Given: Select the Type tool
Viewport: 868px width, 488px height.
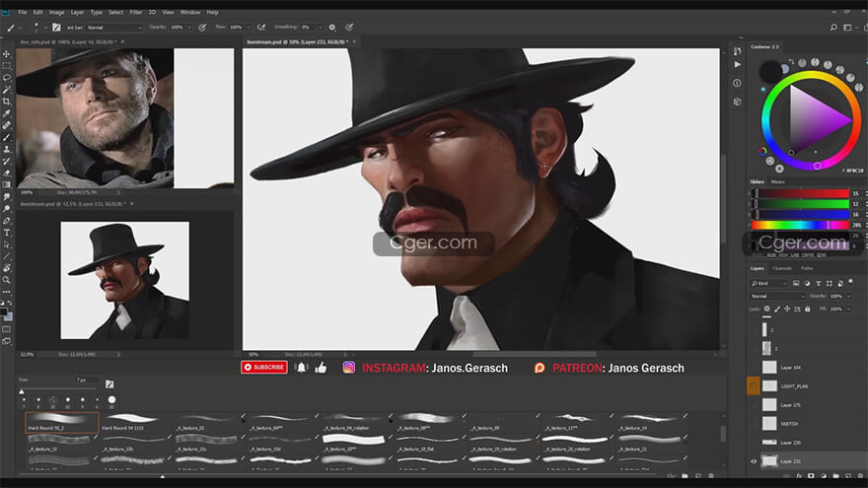Looking at the screenshot, I should tap(7, 233).
